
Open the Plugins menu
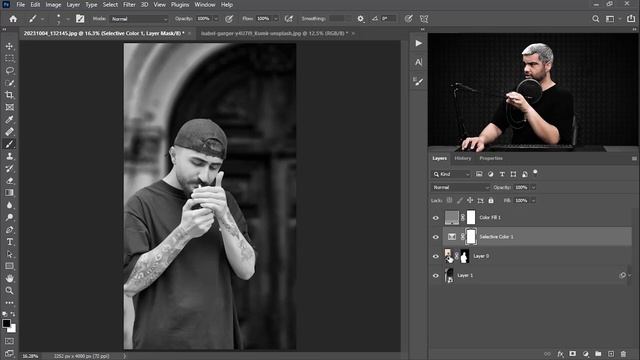tap(180, 5)
